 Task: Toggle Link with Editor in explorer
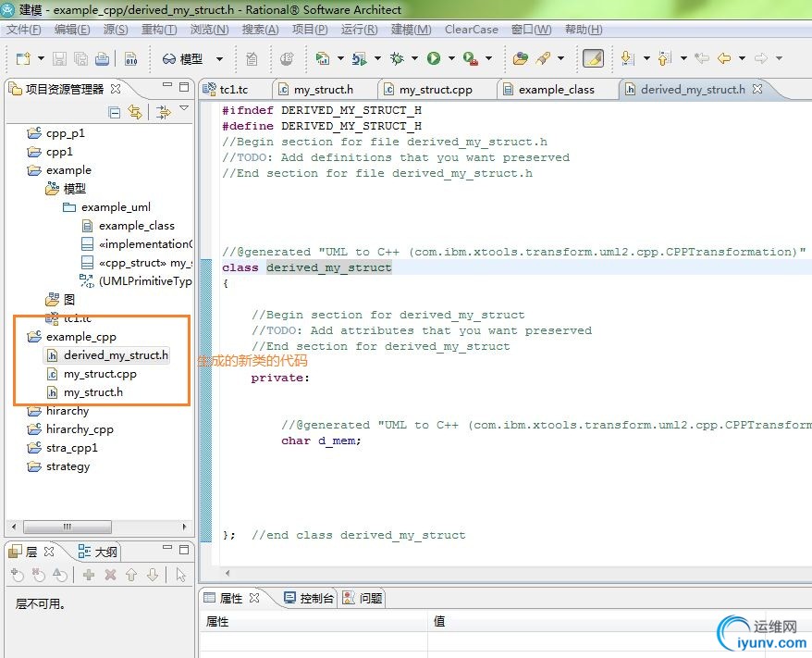pyautogui.click(x=136, y=112)
